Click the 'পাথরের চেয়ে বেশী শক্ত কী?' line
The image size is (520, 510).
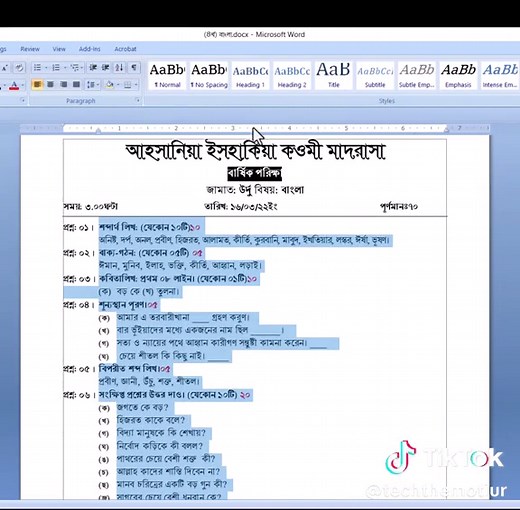point(166,459)
